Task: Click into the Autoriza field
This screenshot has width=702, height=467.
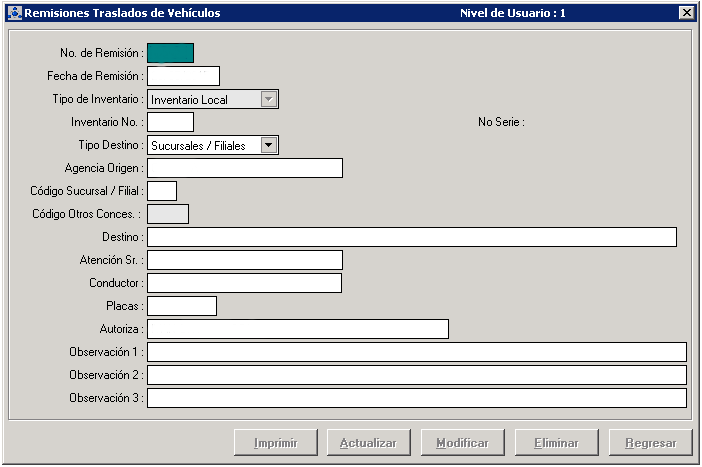Action: (x=298, y=329)
